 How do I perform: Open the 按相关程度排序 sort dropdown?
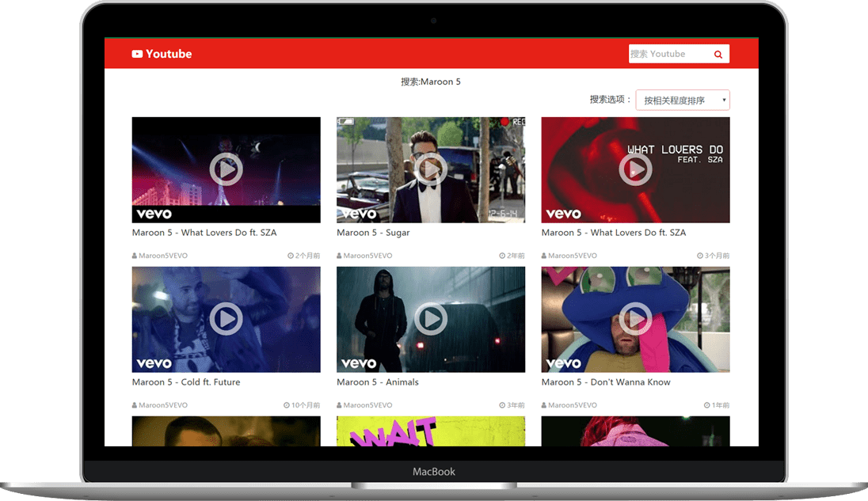point(683,100)
